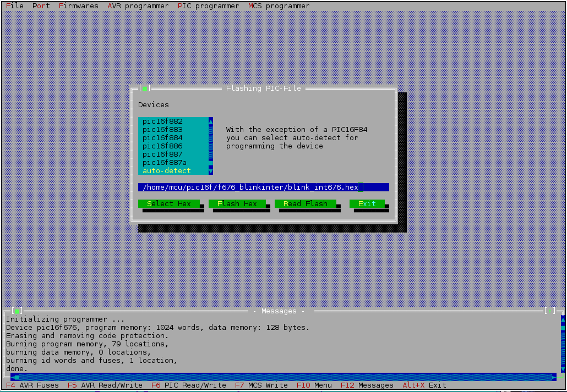Screen dimensions: 567x392
Task: Click the Messages window zoom arrow icon
Action: (x=550, y=311)
